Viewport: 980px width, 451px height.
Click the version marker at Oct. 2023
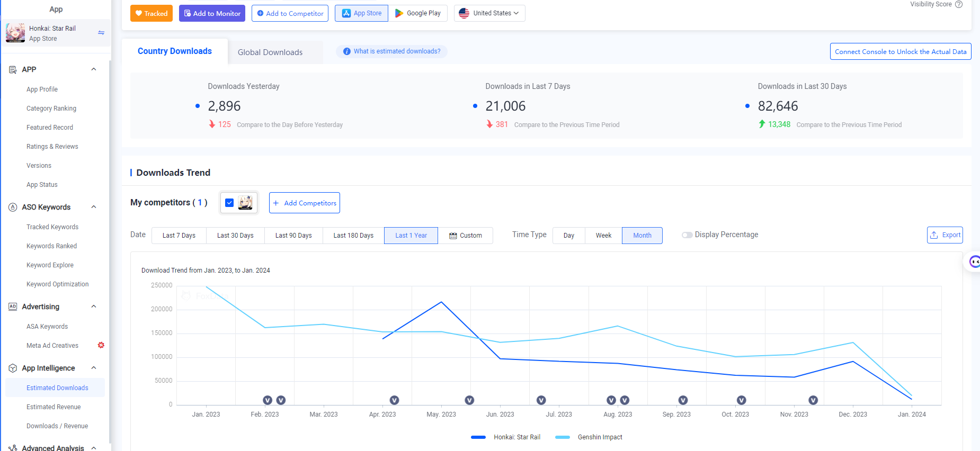pyautogui.click(x=742, y=400)
